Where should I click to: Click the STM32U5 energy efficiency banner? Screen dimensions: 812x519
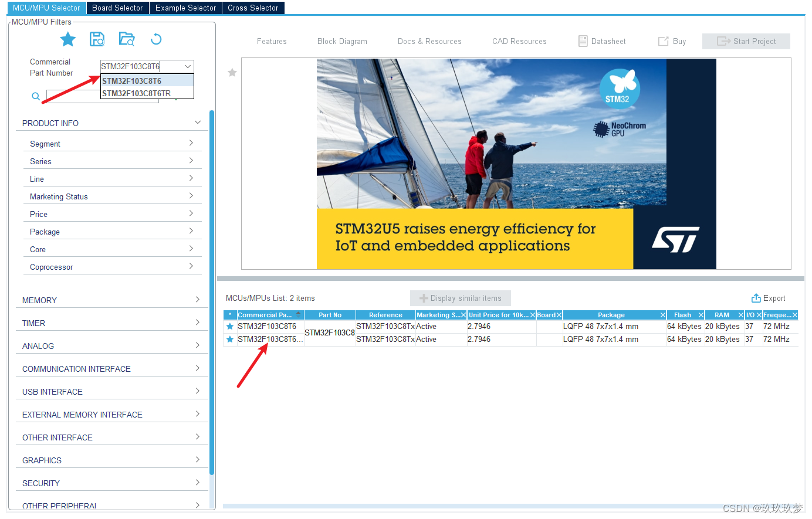pyautogui.click(x=516, y=164)
